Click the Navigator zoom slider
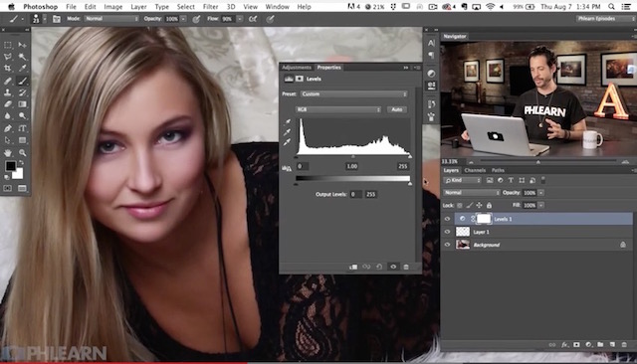 (538, 162)
